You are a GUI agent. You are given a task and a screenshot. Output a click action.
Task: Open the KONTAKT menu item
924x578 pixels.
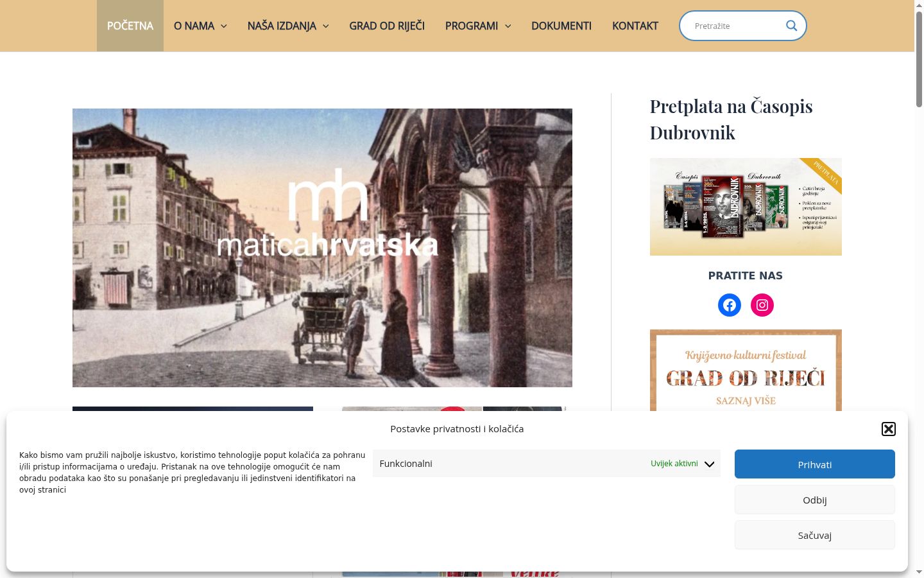[x=635, y=26]
